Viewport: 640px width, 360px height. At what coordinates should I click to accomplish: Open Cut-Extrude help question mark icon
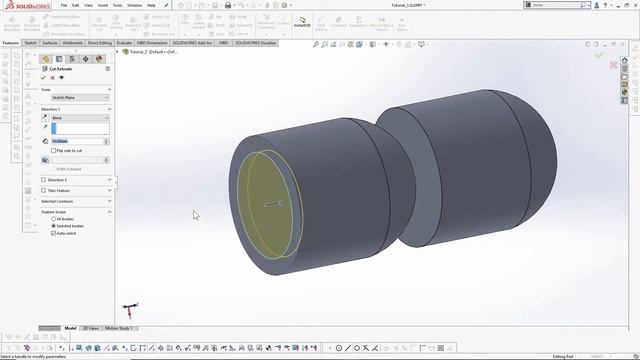coord(107,69)
